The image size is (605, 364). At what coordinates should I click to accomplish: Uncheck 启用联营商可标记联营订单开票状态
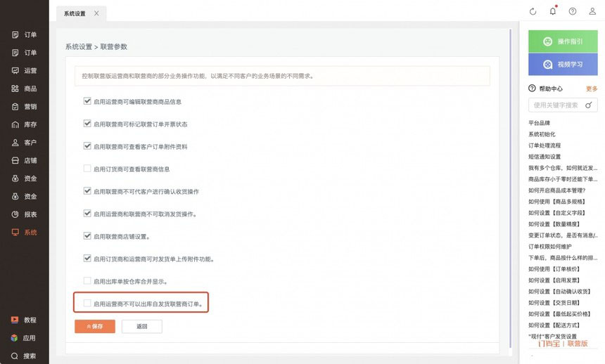pos(87,124)
